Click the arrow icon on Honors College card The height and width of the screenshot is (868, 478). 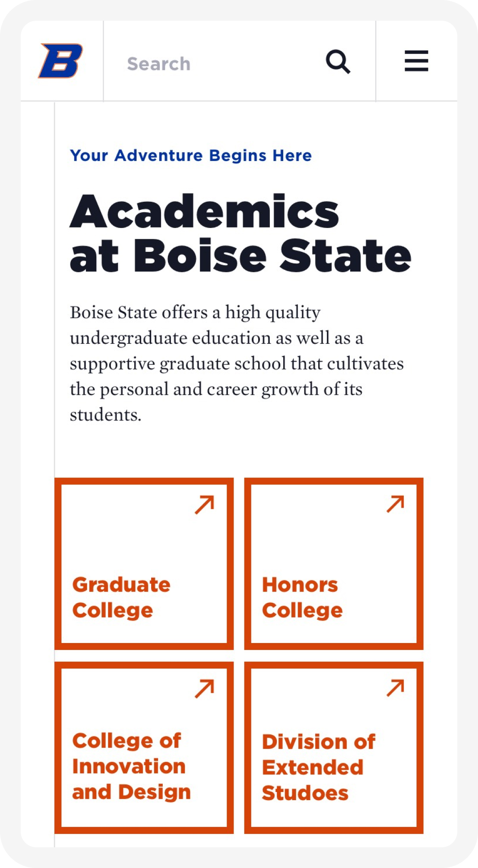(x=396, y=504)
